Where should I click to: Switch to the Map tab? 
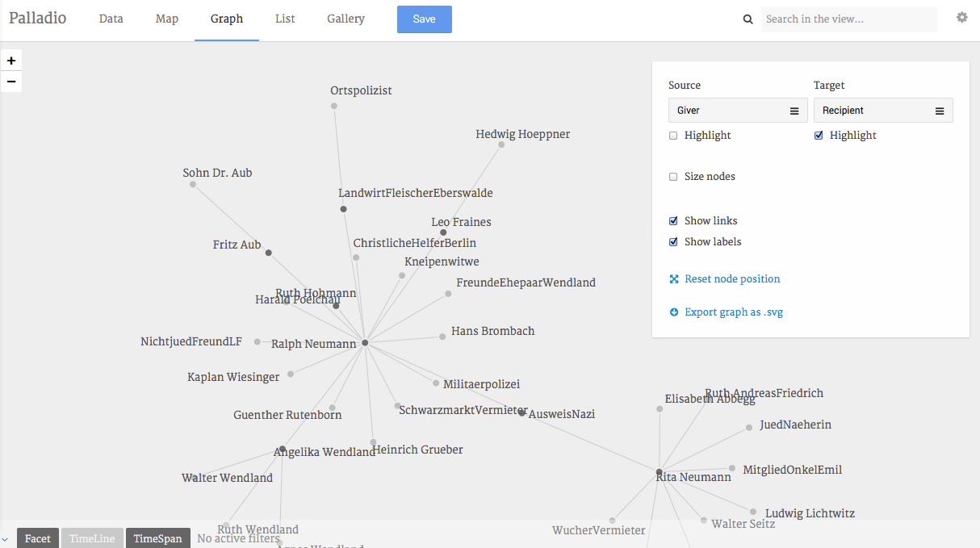tap(166, 19)
